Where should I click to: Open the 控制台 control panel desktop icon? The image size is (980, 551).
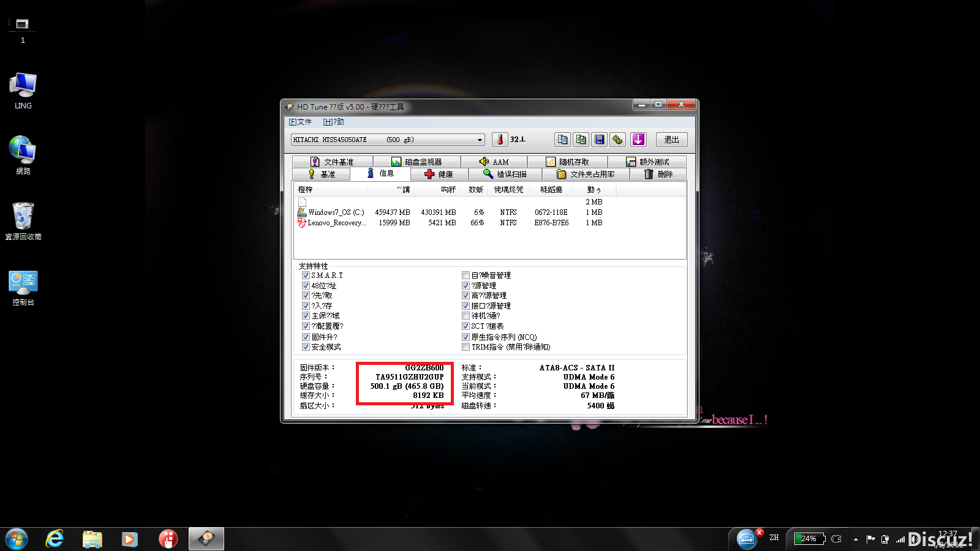pos(23,287)
